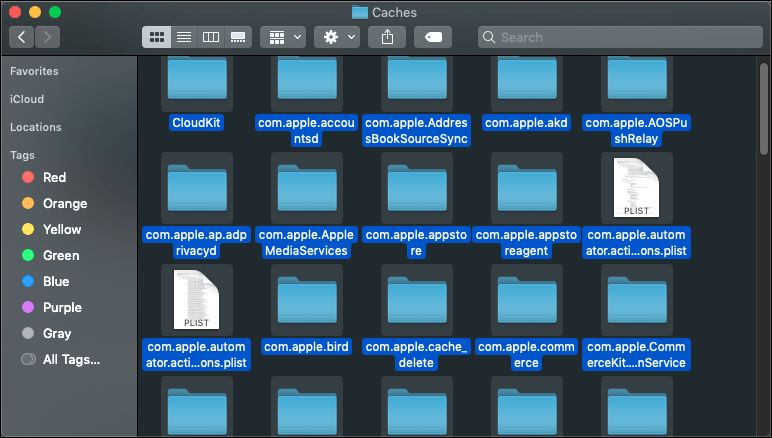Viewport: 772px width, 438px height.
Task: Select the Green tag
Action: point(51,255)
